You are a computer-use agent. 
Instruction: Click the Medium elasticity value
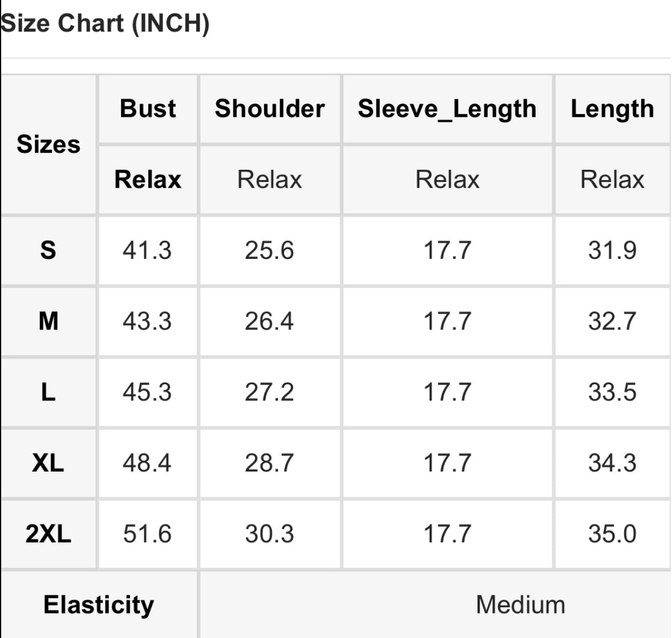(x=520, y=604)
